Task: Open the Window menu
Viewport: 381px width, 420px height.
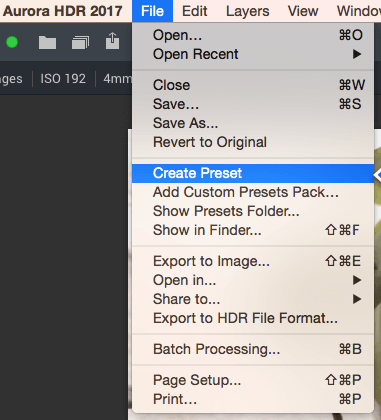Action: tap(358, 11)
